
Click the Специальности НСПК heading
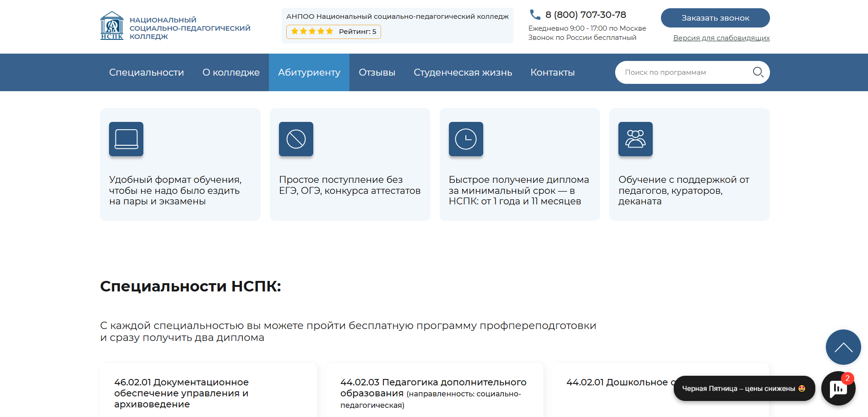tap(191, 286)
